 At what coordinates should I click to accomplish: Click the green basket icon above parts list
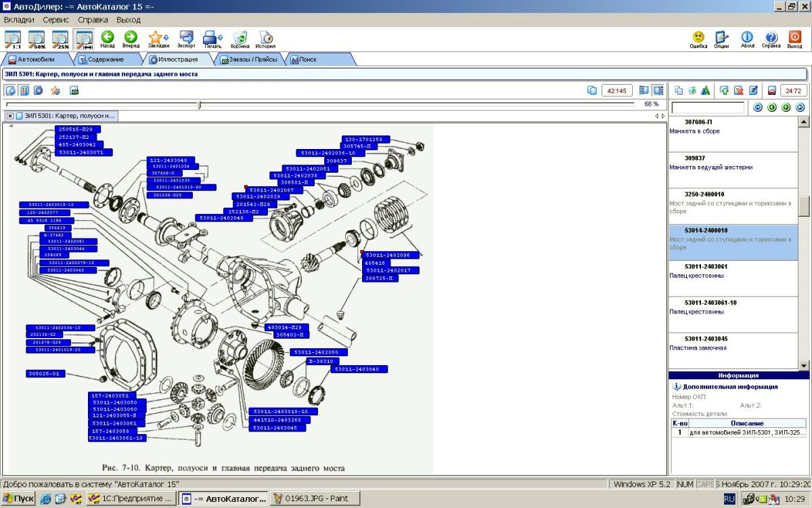click(692, 90)
